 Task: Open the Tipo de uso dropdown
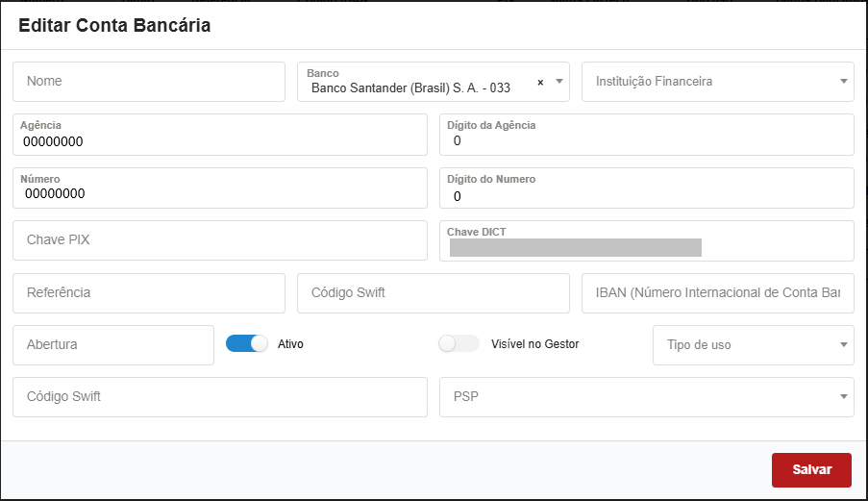click(843, 344)
